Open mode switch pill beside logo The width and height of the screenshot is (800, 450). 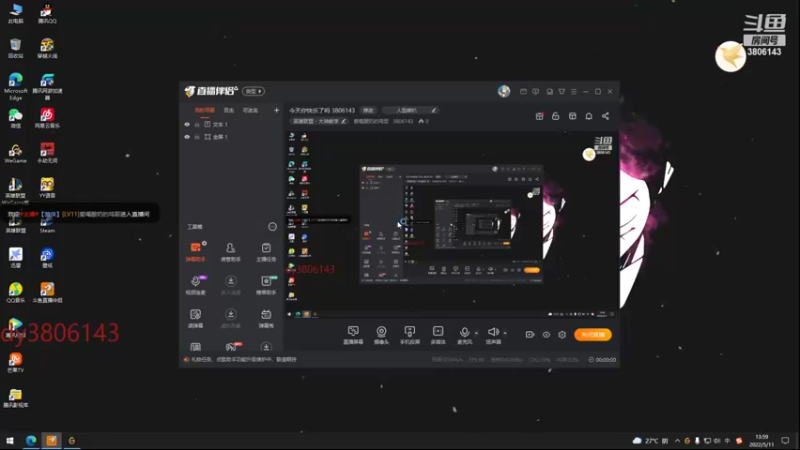coord(253,91)
